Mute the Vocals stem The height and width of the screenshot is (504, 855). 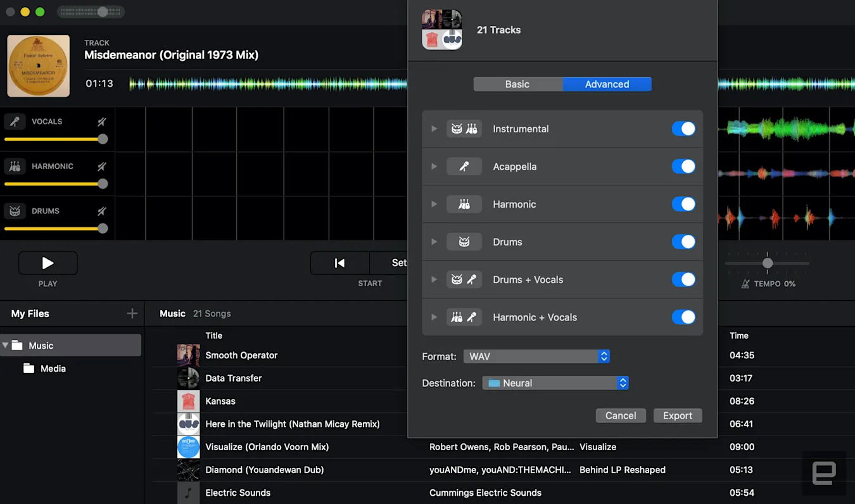[102, 122]
